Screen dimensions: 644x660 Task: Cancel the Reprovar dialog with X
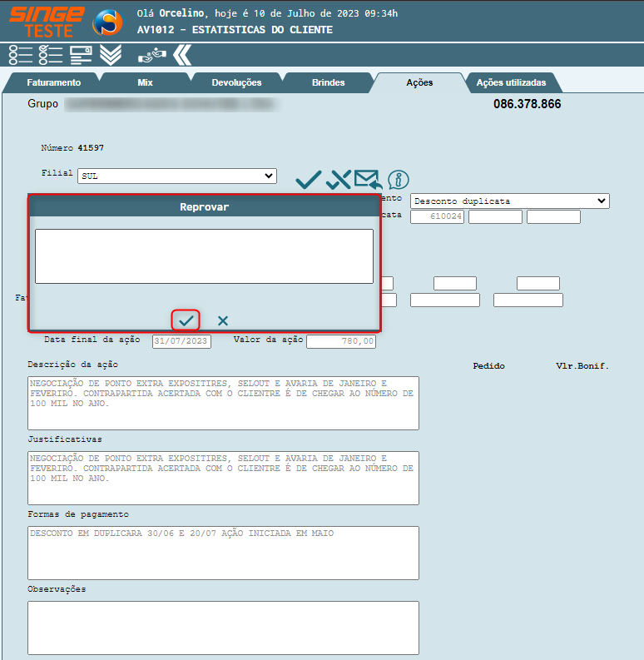223,320
